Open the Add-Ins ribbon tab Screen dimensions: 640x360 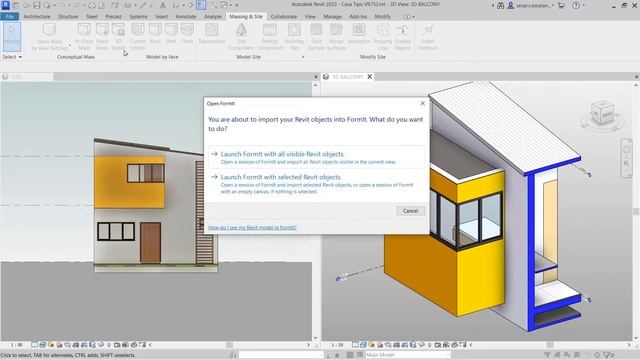click(358, 16)
